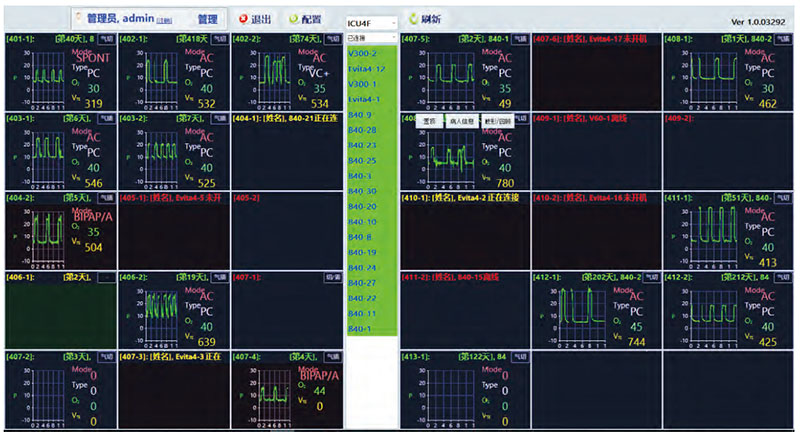The height and width of the screenshot is (438, 800).
Task: Open the ICU4F ward dropdown
Action: [x=371, y=23]
